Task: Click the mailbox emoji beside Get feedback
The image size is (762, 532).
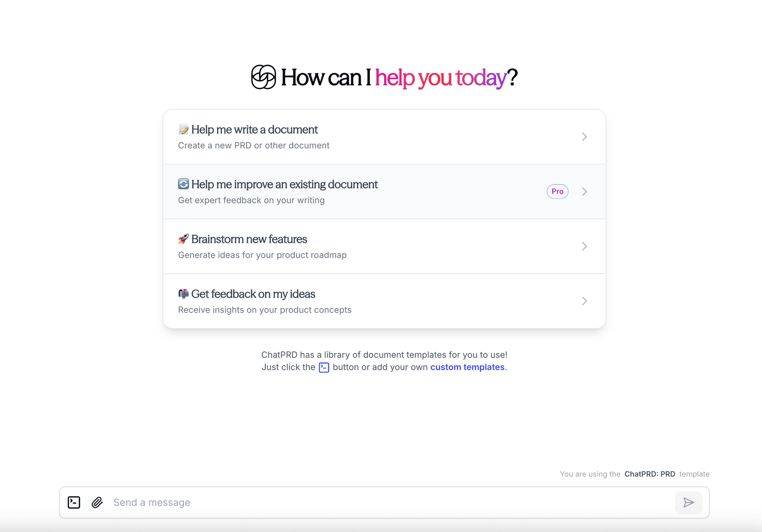Action: pos(183,294)
